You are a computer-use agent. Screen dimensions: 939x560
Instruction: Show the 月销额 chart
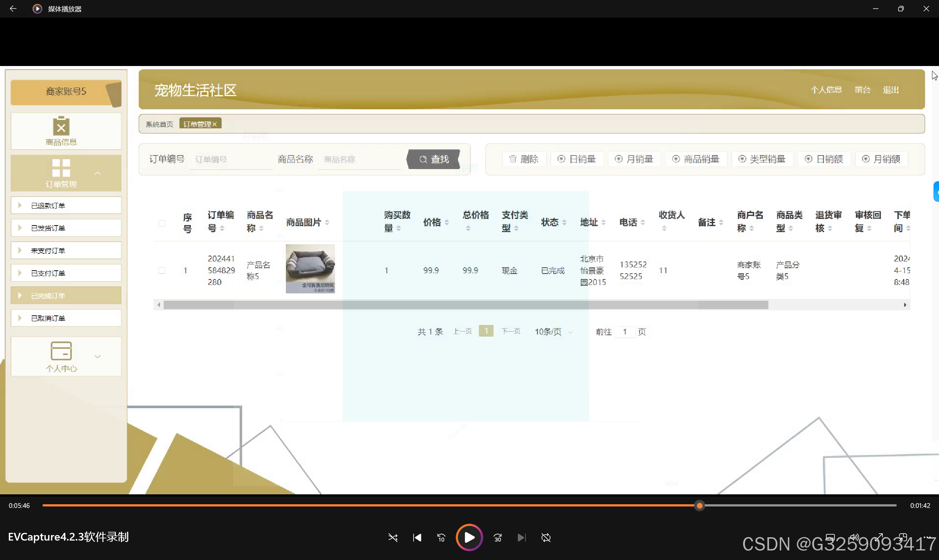881,159
